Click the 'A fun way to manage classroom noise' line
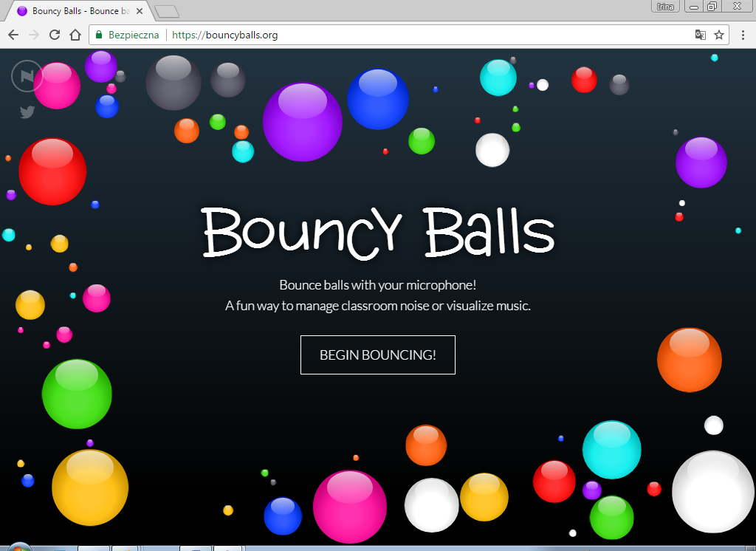756x551 pixels. click(x=377, y=306)
